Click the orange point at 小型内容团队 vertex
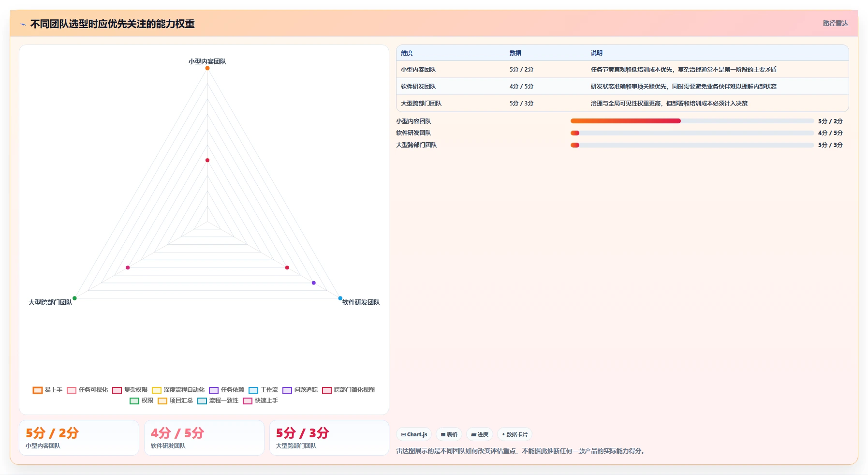Screen dimensions: 868x475 (207, 68)
